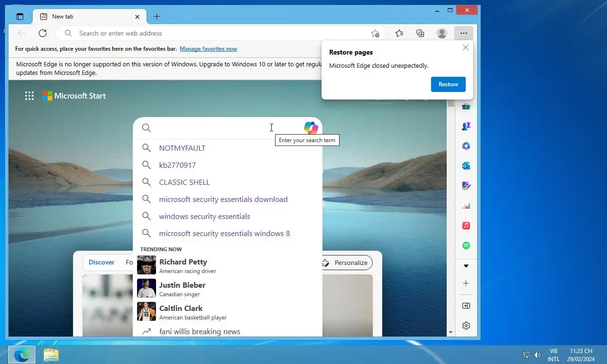Choose the windows security essentials suggestion
Viewport: 607px width, 364px height.
[228, 216]
